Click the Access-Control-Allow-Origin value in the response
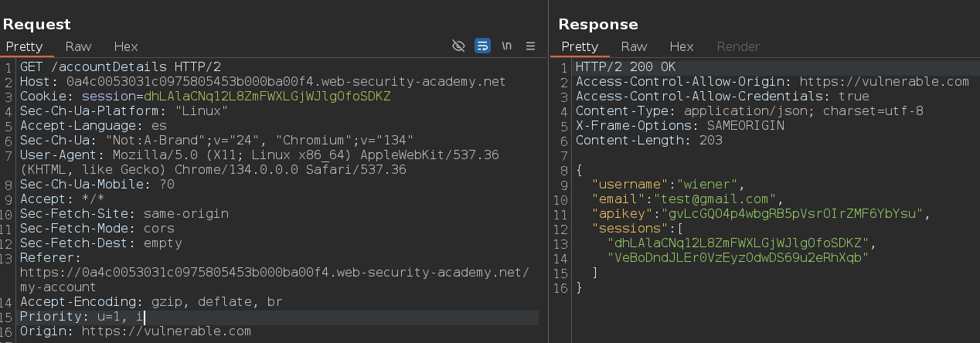 (x=884, y=82)
